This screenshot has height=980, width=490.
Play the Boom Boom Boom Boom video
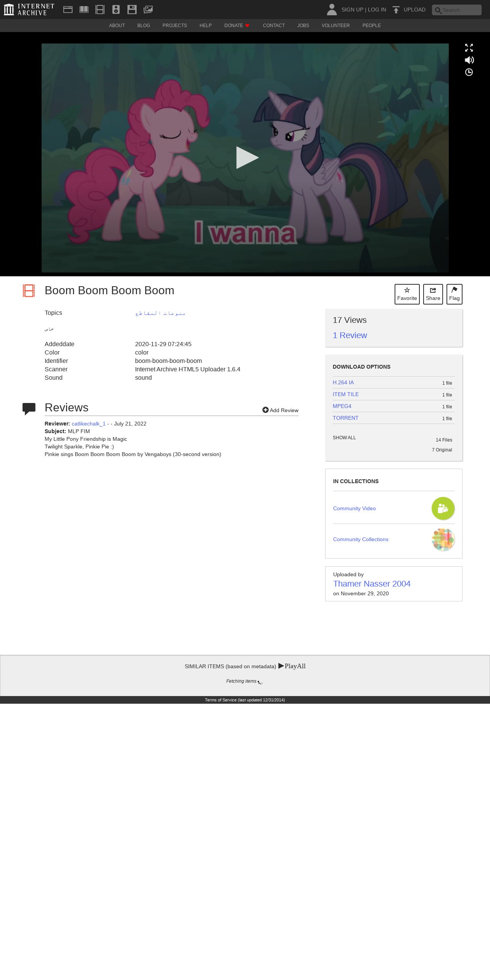tap(247, 158)
